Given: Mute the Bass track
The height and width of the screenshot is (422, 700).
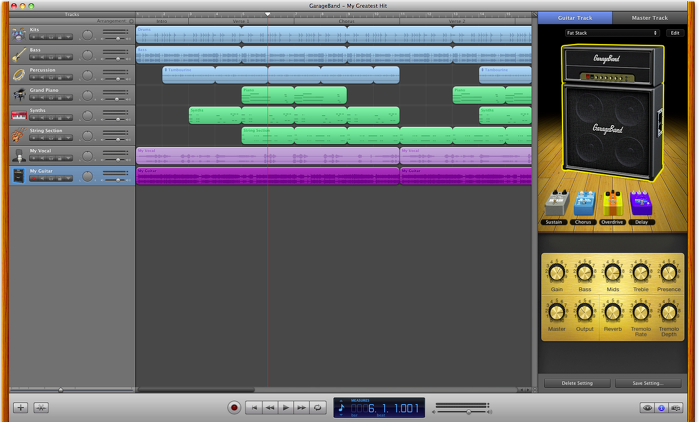Looking at the screenshot, I should (42, 57).
